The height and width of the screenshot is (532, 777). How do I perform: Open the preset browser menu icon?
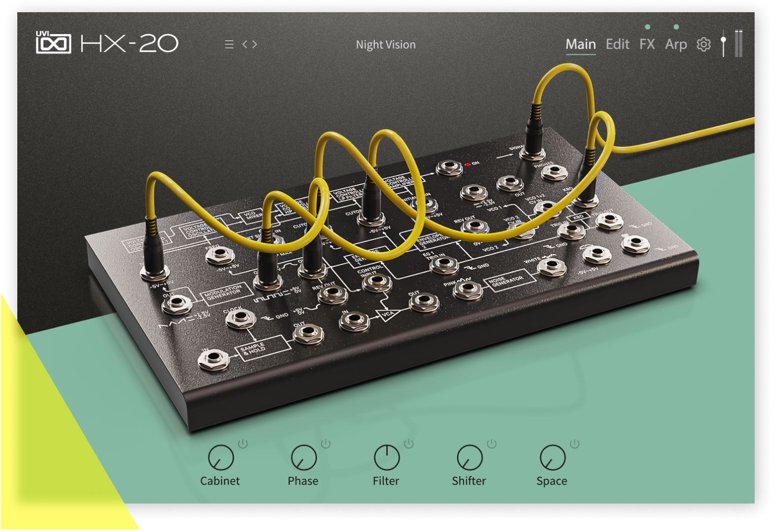(x=229, y=45)
